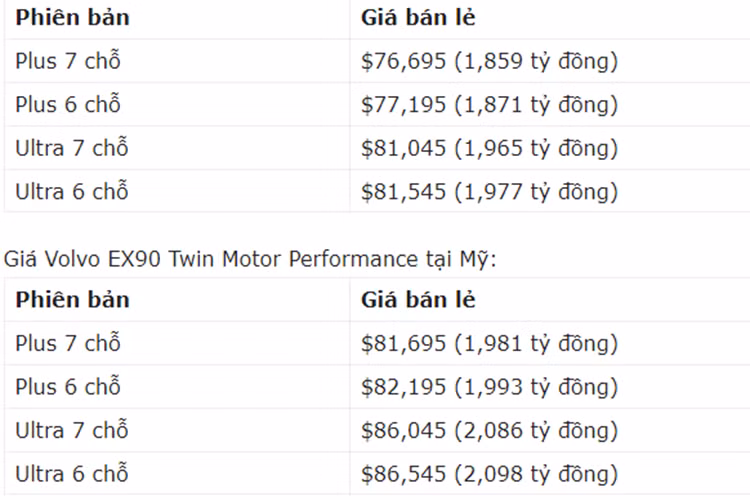Click the first table's Giá bán lẻ header
Viewport: 750px width, 500px height.
pos(418,18)
